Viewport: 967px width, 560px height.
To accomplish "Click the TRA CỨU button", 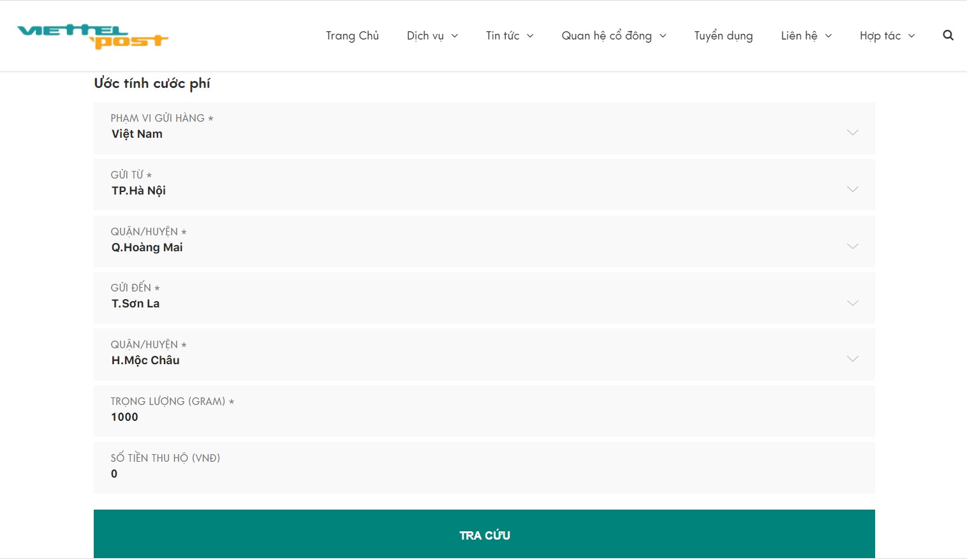I will 484,534.
